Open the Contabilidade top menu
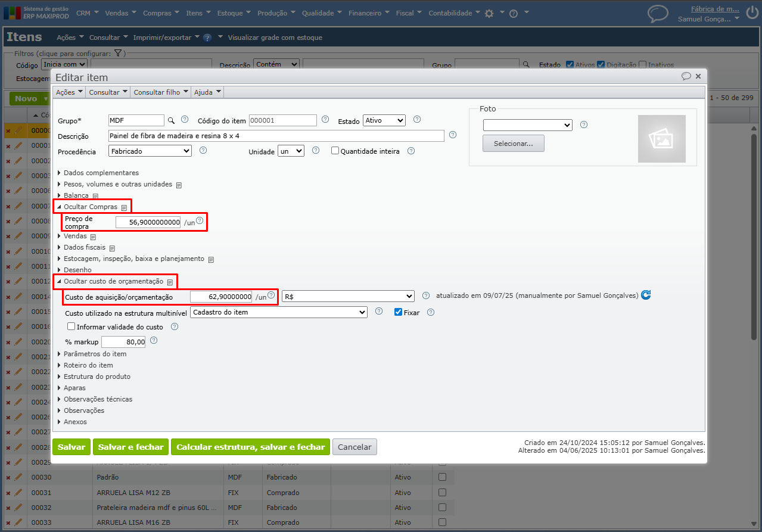 (x=455, y=13)
